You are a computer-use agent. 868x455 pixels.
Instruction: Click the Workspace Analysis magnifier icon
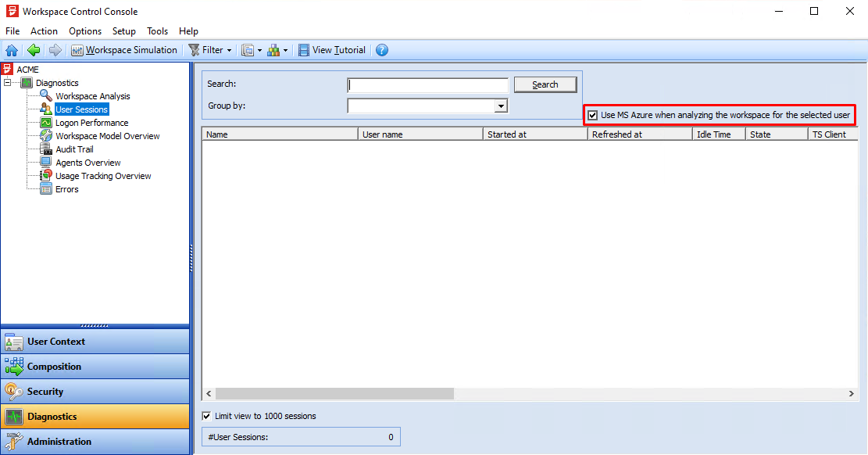pyautogui.click(x=46, y=96)
